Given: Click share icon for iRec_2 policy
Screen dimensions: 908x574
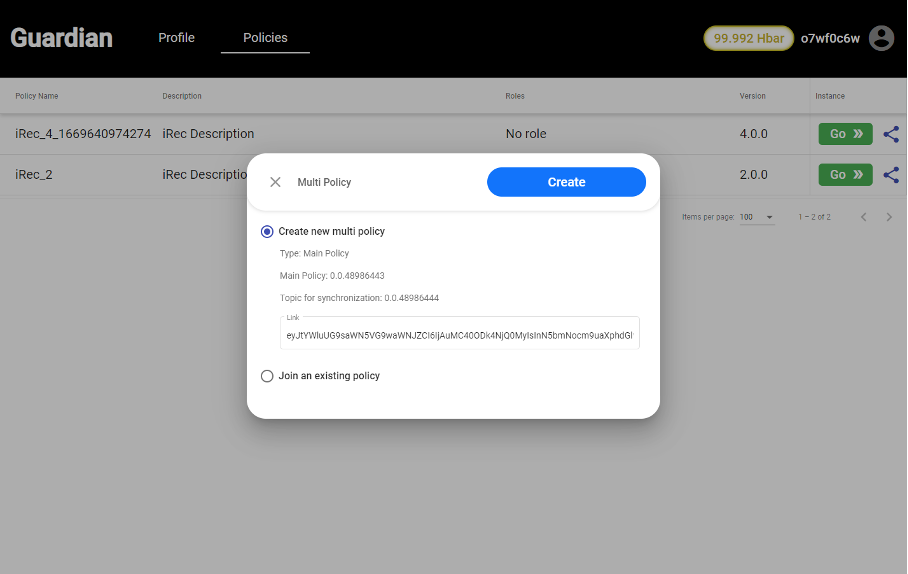Looking at the screenshot, I should tap(891, 175).
